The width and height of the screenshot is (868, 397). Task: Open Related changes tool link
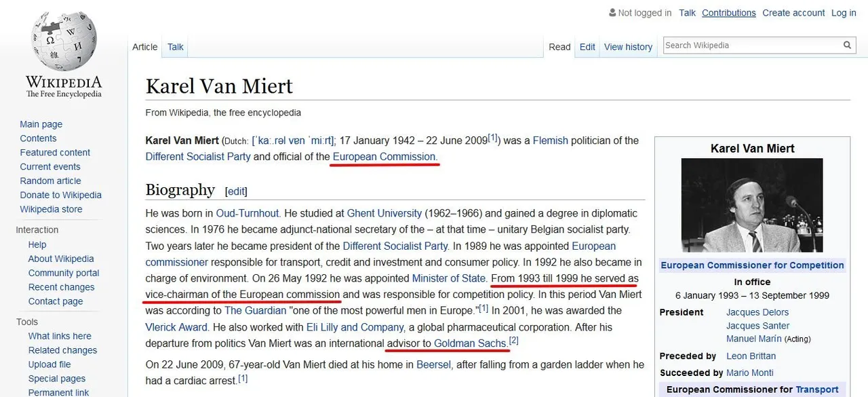tap(62, 350)
